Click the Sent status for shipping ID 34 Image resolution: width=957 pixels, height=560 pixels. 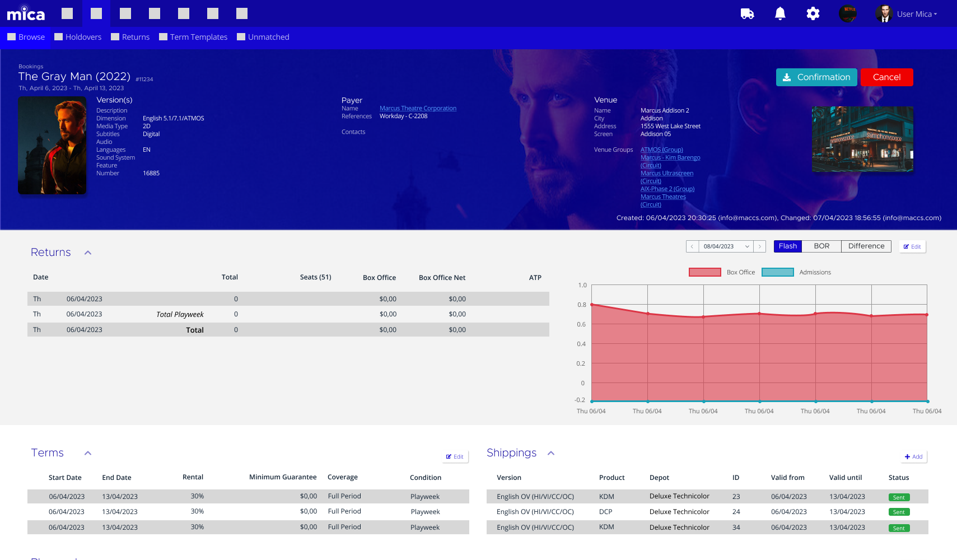coord(899,528)
